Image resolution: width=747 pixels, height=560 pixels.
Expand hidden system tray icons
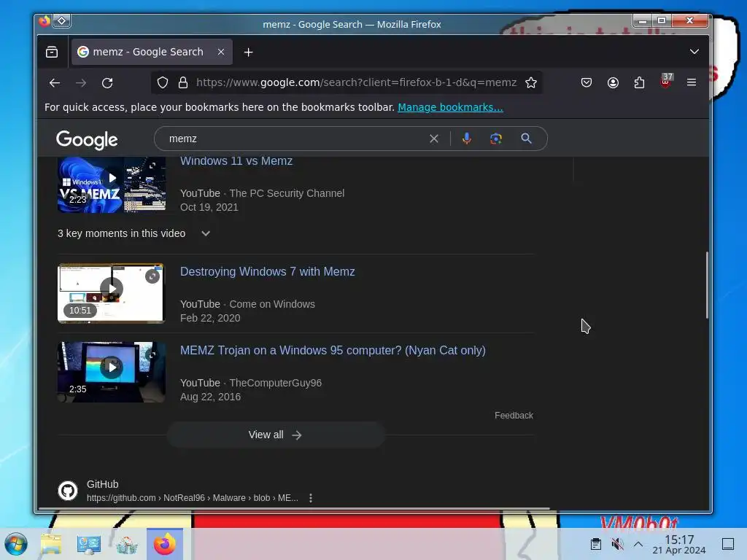(x=638, y=544)
